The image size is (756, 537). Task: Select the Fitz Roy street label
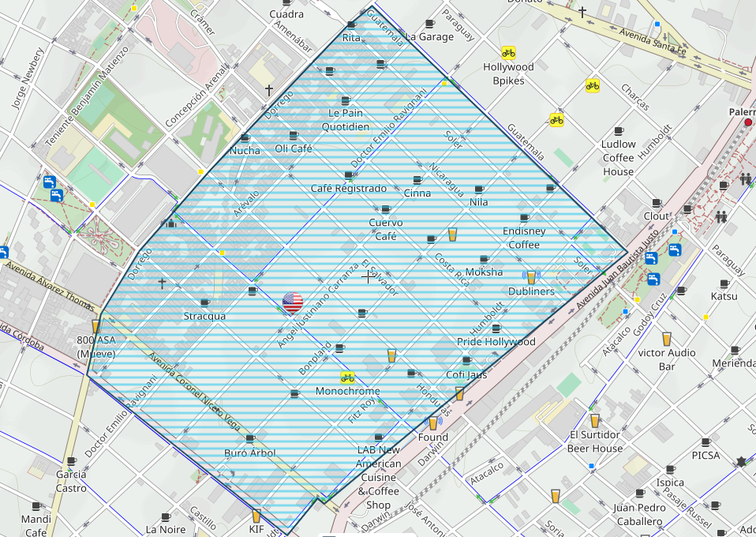click(361, 410)
